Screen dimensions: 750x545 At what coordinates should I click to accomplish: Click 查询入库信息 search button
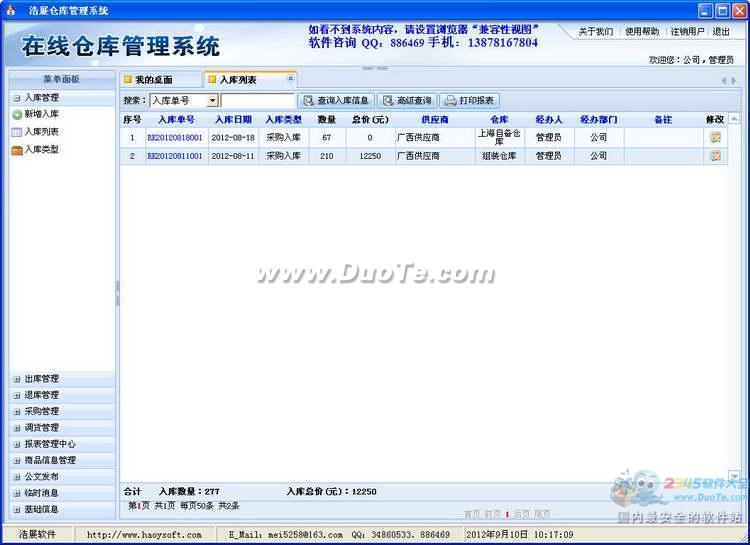(336, 101)
